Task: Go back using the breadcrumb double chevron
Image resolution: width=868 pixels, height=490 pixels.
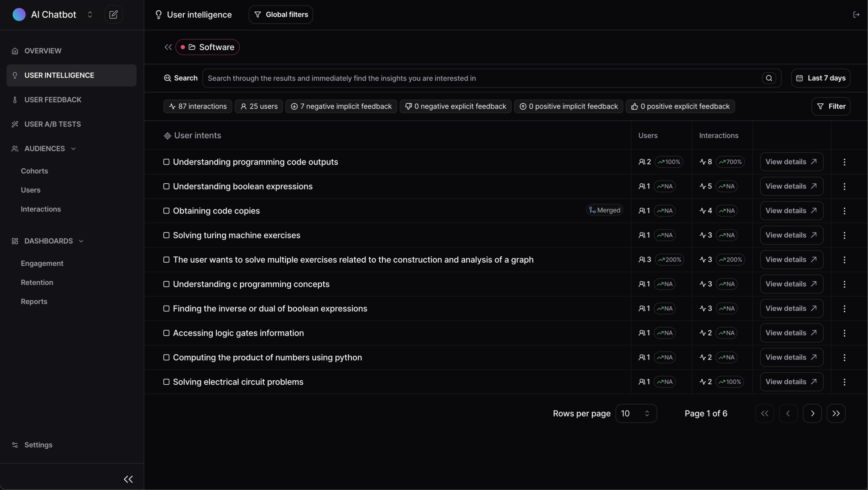Action: [x=168, y=47]
